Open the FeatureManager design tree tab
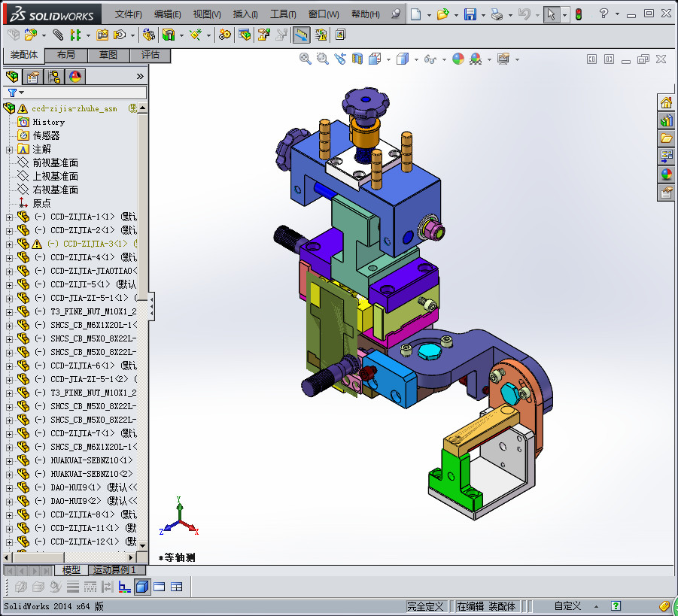 pos(12,77)
